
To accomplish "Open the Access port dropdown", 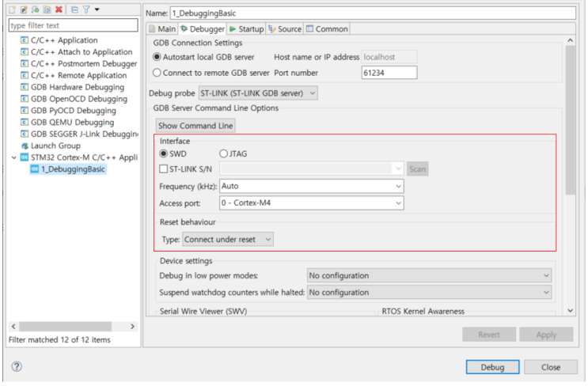I will pos(312,203).
